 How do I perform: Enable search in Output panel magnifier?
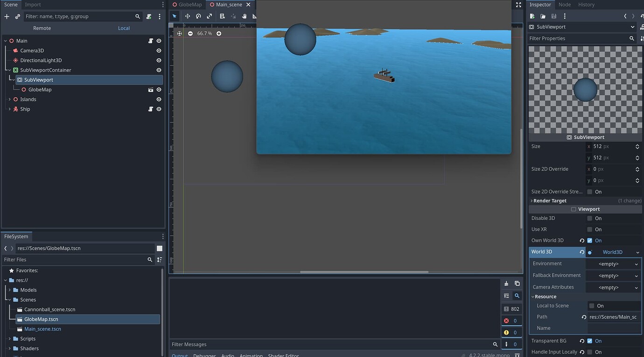(x=517, y=296)
